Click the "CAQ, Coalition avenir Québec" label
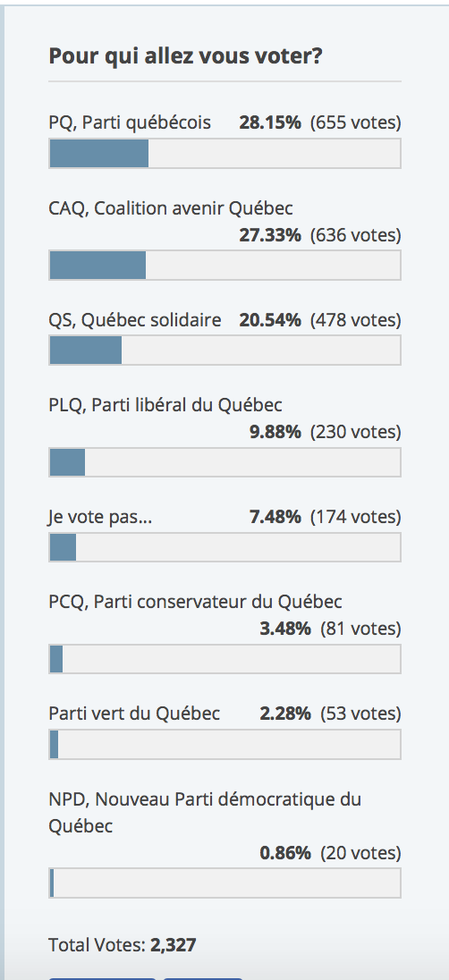Image resolution: width=449 pixels, height=980 pixels. pyautogui.click(x=171, y=208)
